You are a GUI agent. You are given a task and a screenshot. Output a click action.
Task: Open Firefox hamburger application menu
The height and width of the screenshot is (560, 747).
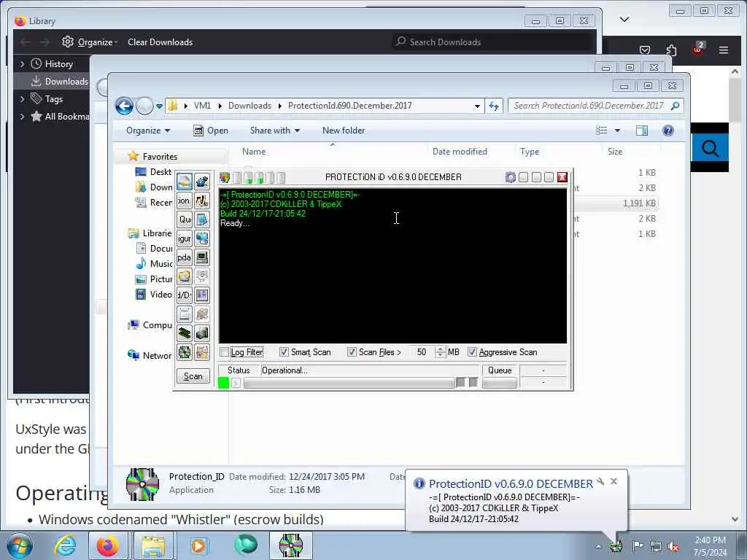point(723,50)
